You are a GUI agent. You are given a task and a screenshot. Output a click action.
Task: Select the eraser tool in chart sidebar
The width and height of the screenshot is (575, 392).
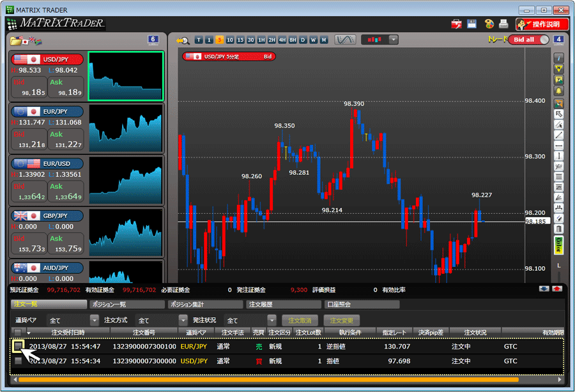[558, 219]
